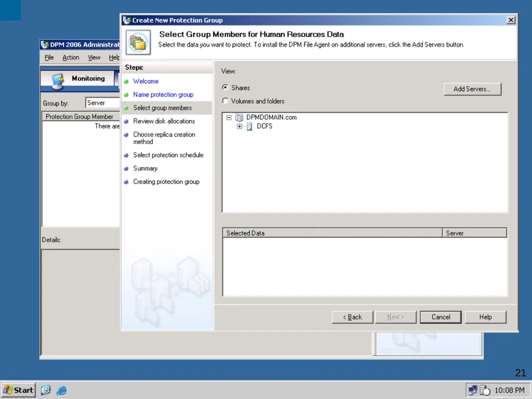
Task: Click the 10:08 PM taskbar clock
Action: tap(510, 390)
